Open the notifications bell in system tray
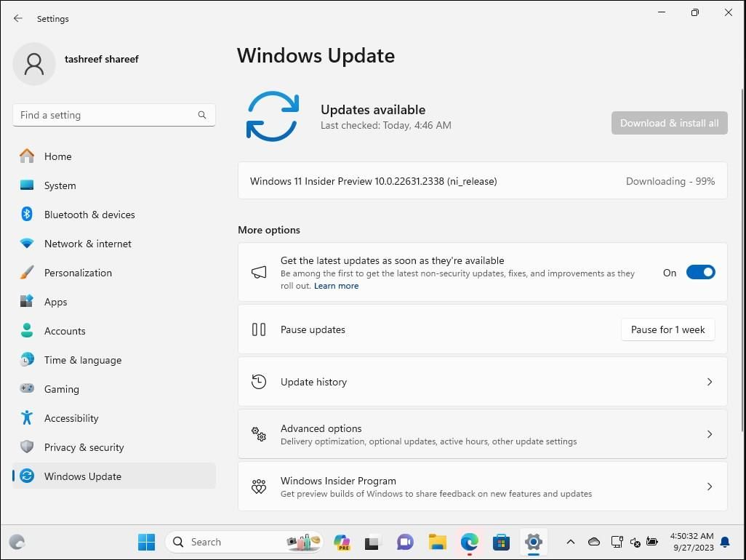Image resolution: width=746 pixels, height=560 pixels. point(725,542)
